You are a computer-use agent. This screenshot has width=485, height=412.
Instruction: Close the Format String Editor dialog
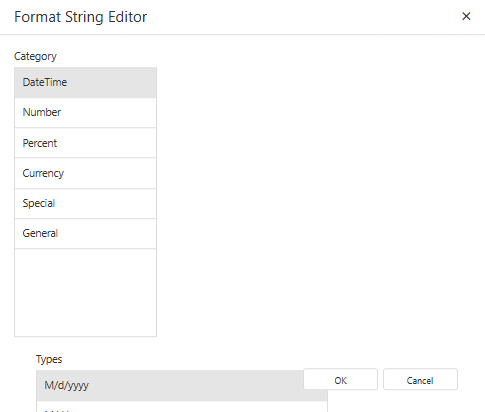pos(466,16)
